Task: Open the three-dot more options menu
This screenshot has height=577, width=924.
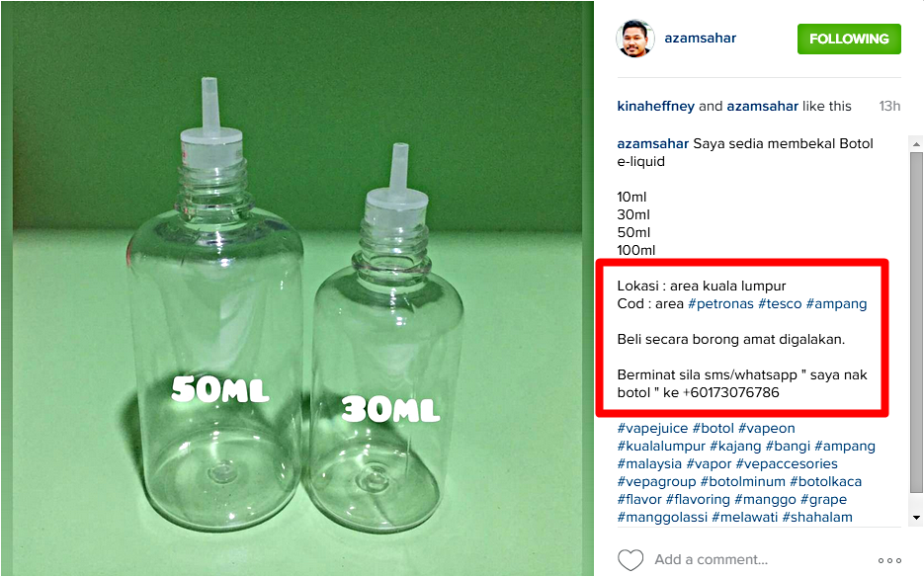Action: pyautogui.click(x=889, y=560)
